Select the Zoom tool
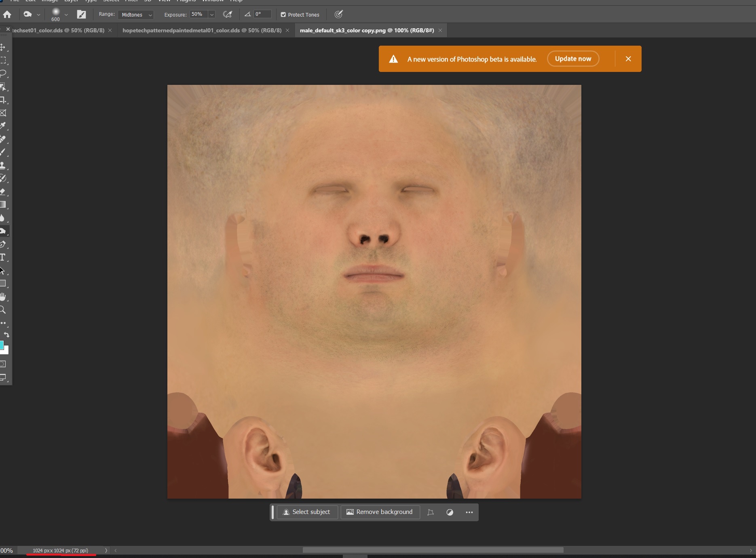This screenshot has height=558, width=756. pos(3,310)
